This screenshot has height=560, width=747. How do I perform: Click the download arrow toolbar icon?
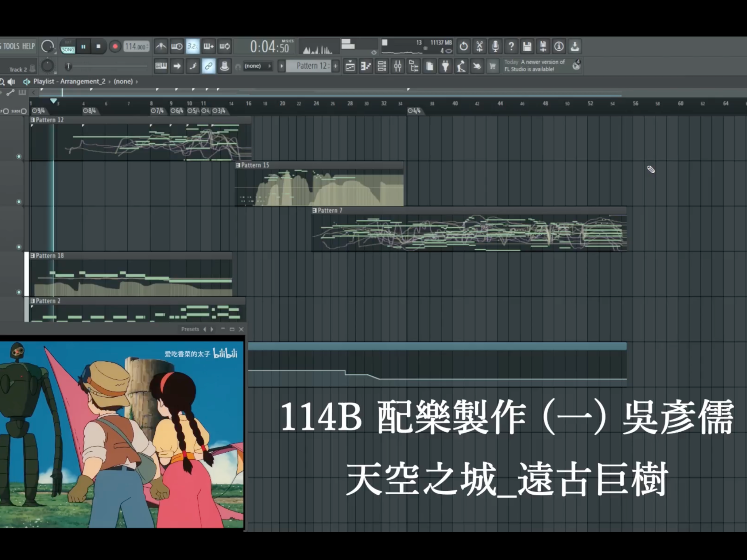(575, 46)
